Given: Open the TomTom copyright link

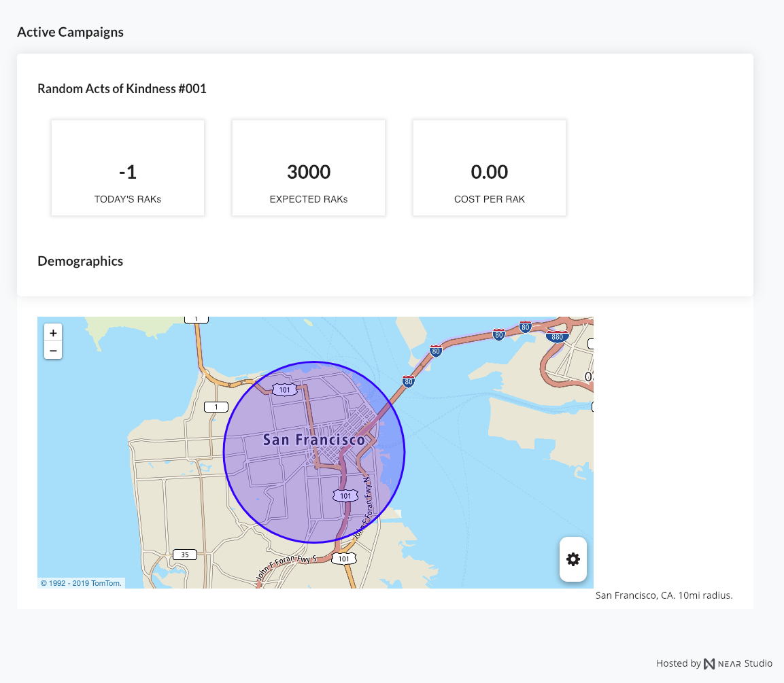Looking at the screenshot, I should (81, 583).
